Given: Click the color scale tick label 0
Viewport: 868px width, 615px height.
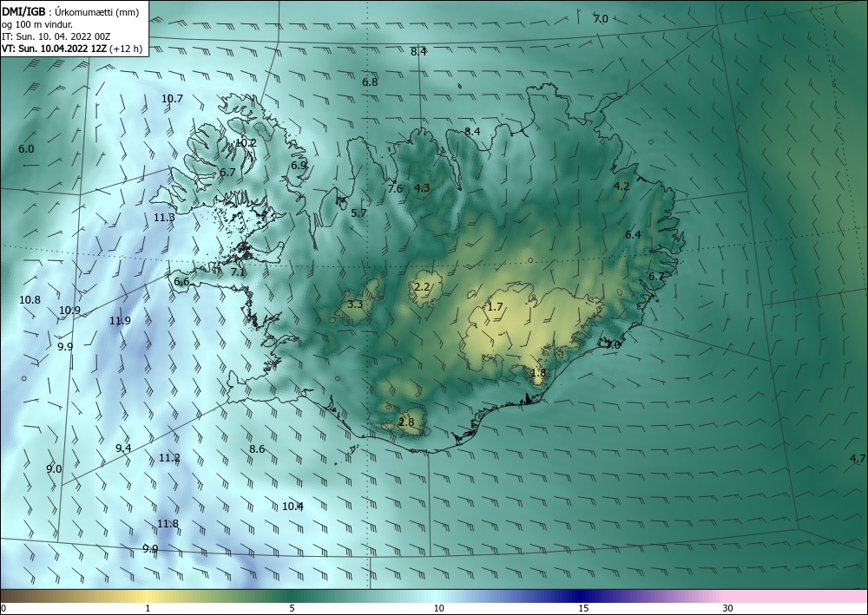Looking at the screenshot, I should click(x=3, y=608).
